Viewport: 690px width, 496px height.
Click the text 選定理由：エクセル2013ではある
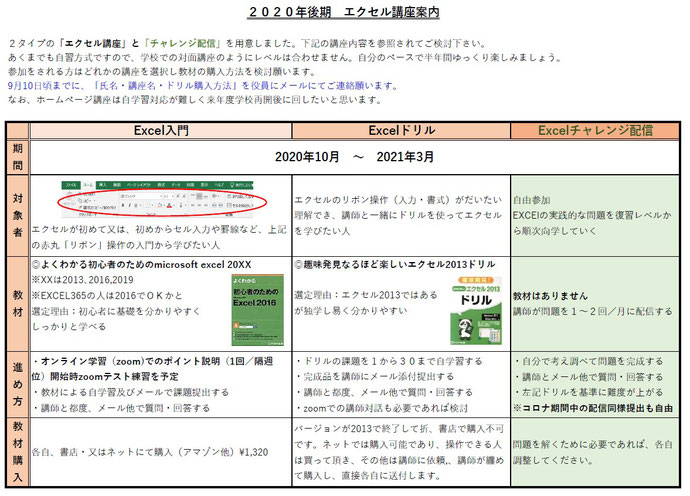pos(366,295)
